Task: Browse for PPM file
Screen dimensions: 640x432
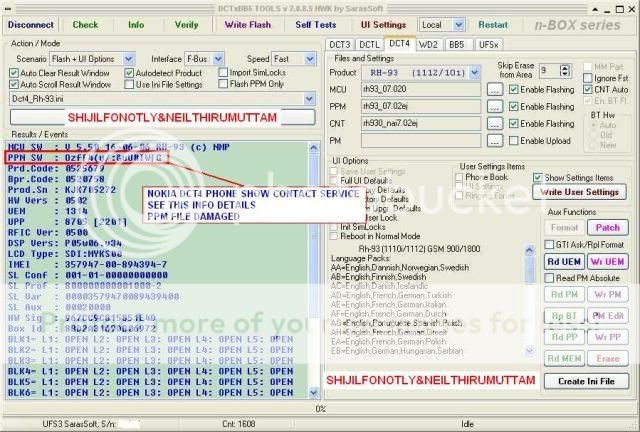Action: point(495,107)
